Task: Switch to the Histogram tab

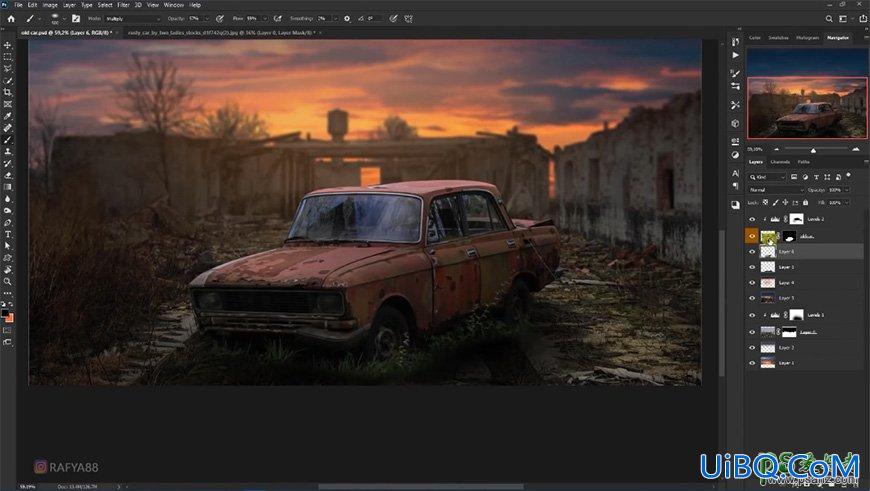Action: pos(807,38)
